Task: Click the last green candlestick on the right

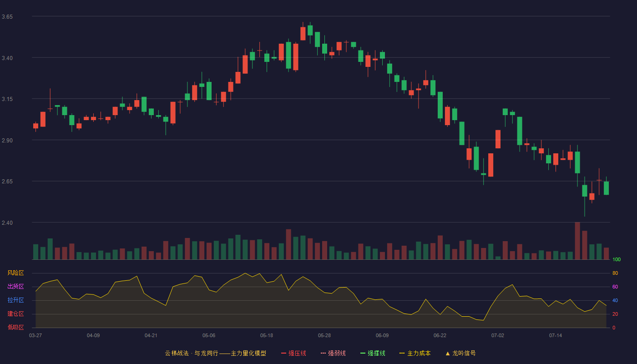Action: [606, 188]
